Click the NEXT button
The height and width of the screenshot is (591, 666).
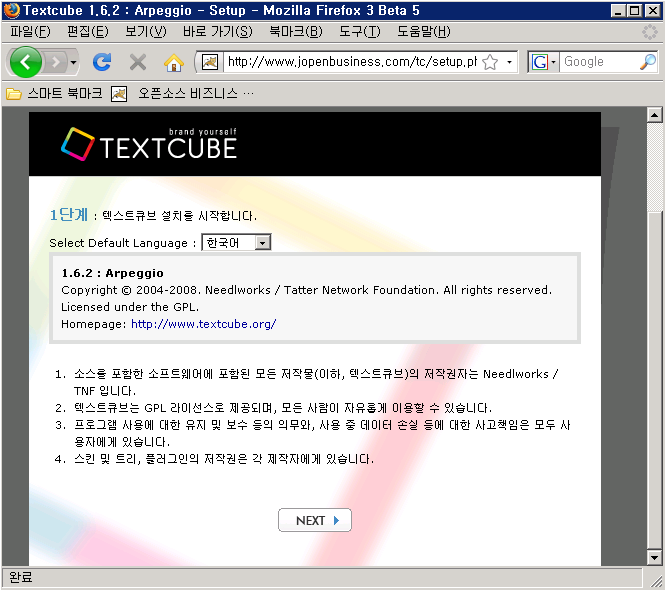(x=315, y=520)
